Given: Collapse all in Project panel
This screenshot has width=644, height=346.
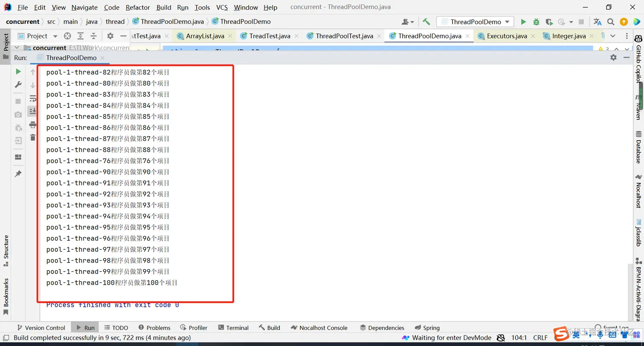Looking at the screenshot, I should tap(93, 36).
